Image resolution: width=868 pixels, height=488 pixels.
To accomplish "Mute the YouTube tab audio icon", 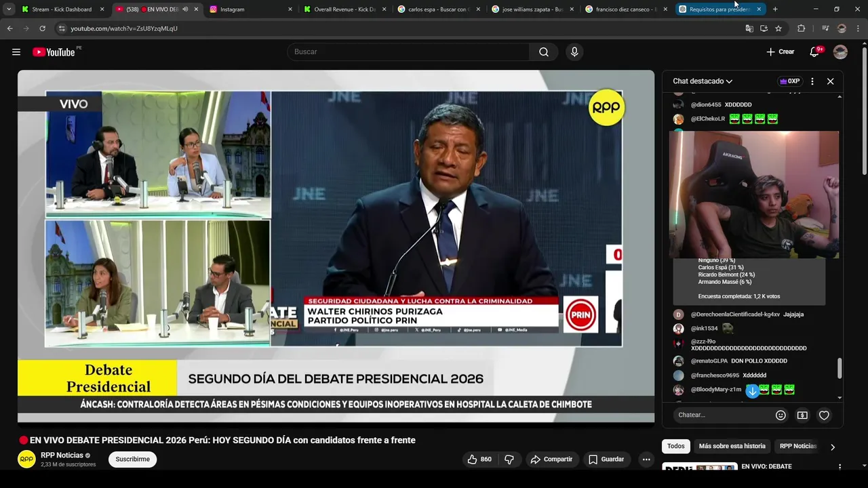I will tap(185, 9).
